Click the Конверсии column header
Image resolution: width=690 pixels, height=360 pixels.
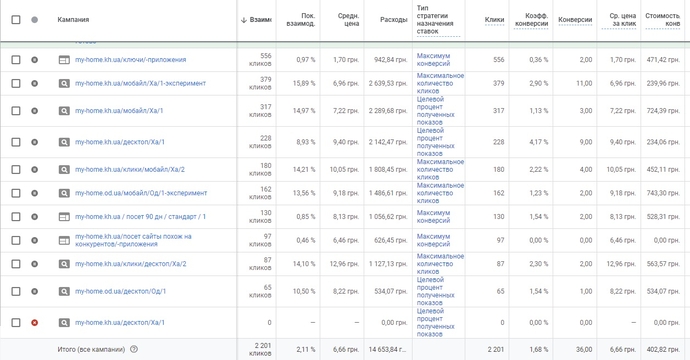click(575, 20)
